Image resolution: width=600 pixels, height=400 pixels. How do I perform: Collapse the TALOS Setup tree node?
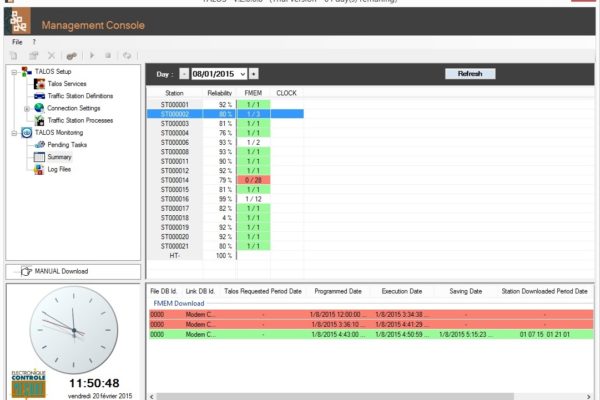14,72
